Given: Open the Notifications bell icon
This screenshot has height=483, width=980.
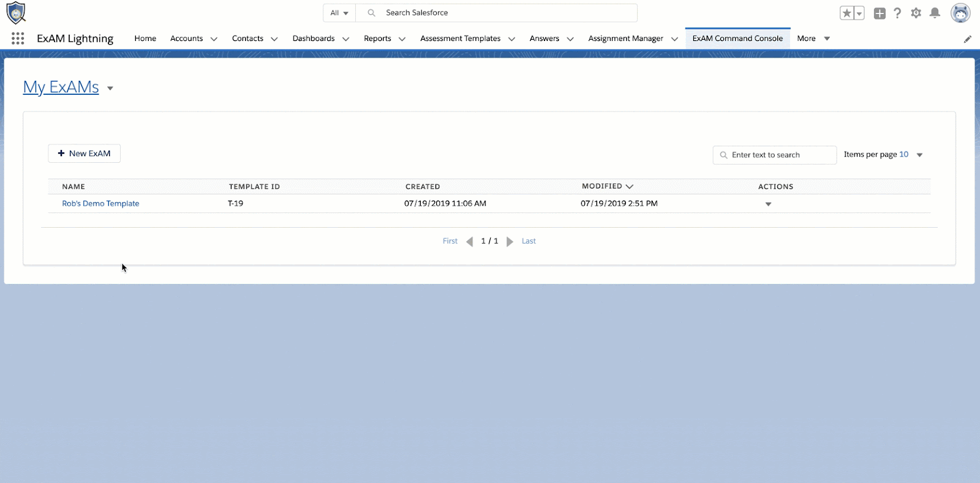Looking at the screenshot, I should pos(935,13).
